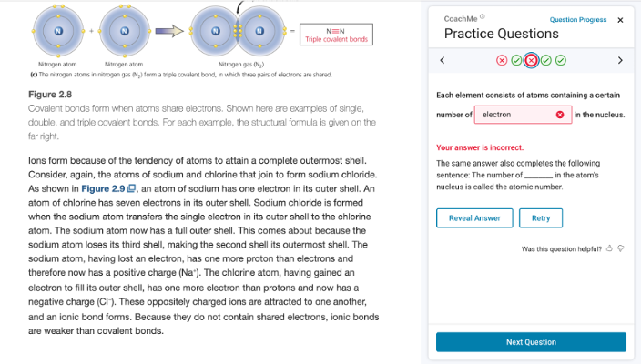Advance with the right chevron arrow
641x364 pixels.
tap(619, 61)
